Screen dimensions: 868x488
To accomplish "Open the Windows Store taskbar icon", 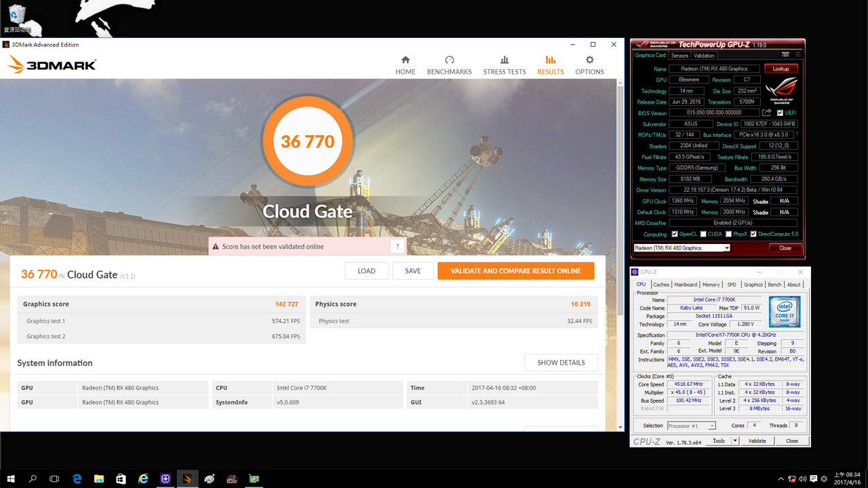I will tap(121, 479).
